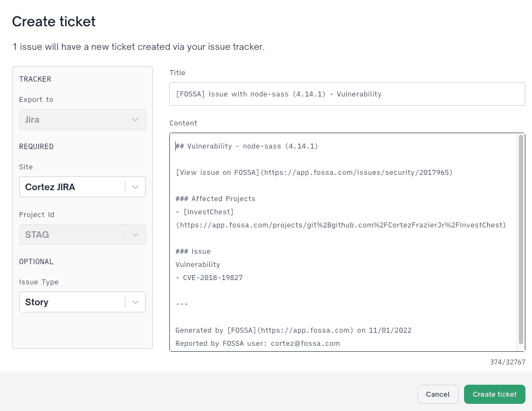Click the 'Create ticket' dialog heading

[54, 21]
